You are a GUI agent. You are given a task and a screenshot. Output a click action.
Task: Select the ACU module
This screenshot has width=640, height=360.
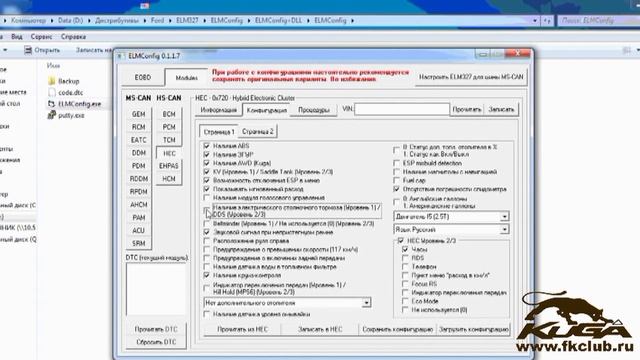(x=138, y=231)
